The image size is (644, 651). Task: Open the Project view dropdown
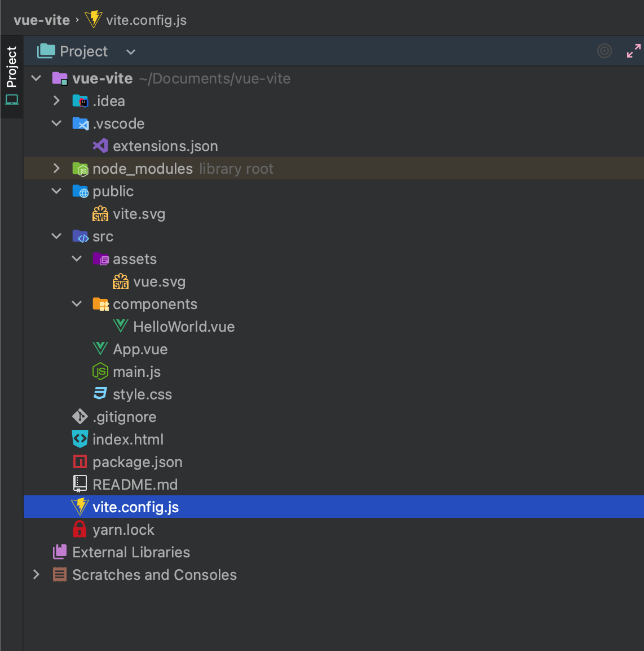[130, 51]
